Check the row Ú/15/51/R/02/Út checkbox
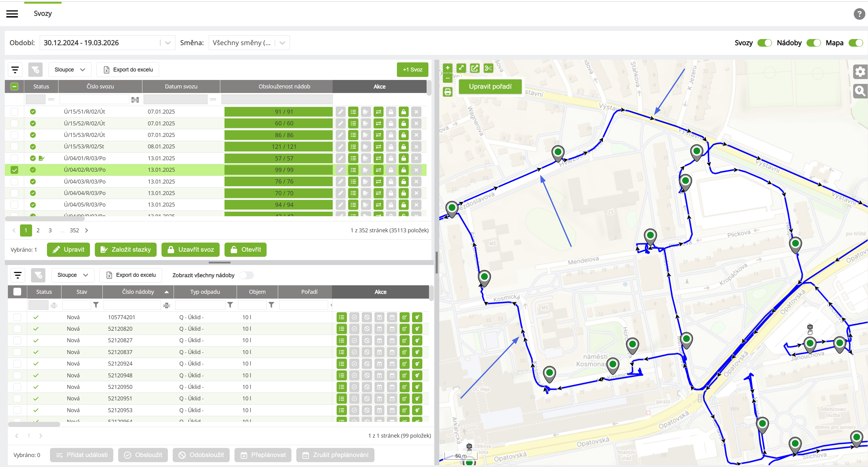The height and width of the screenshot is (467, 868). 14,111
